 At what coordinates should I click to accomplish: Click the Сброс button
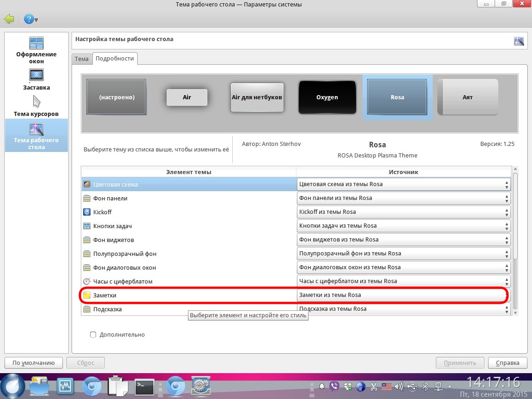85,363
